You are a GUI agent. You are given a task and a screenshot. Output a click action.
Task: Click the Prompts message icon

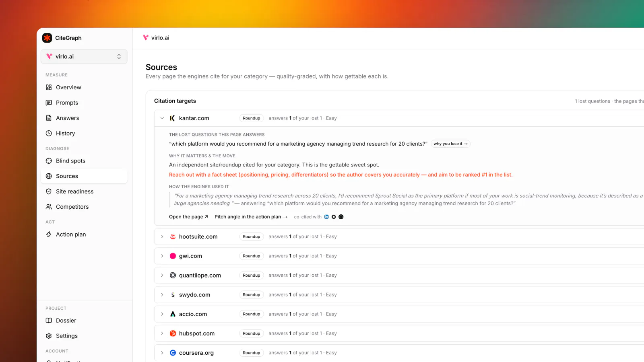tap(49, 103)
